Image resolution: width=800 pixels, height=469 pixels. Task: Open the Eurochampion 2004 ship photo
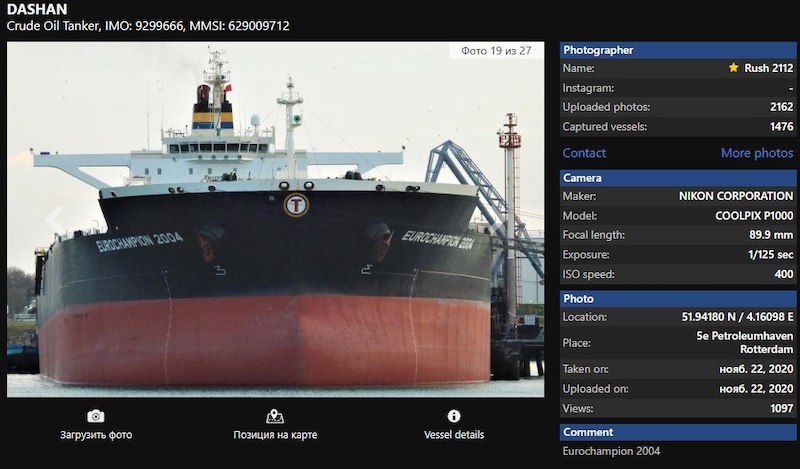276,219
